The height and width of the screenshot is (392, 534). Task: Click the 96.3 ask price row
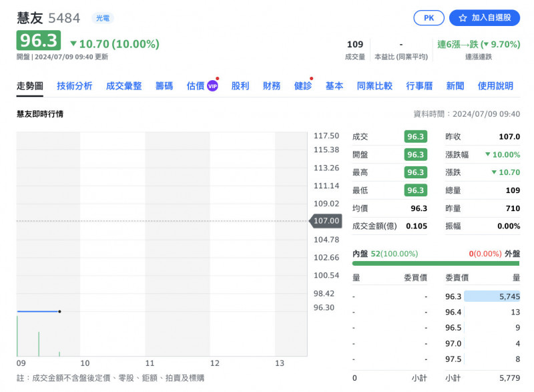(x=483, y=297)
